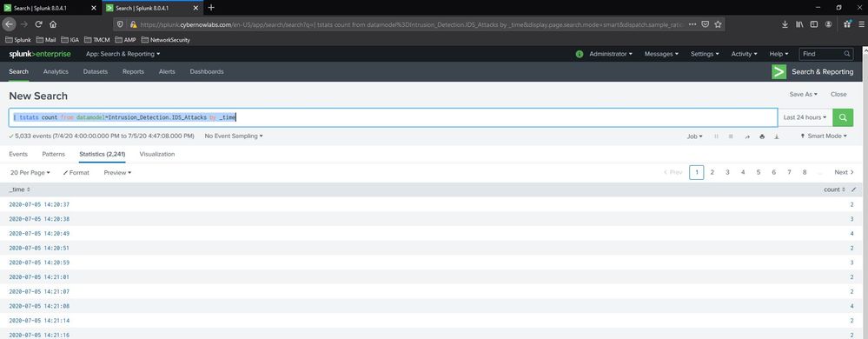
Task: Reload the browser page
Action: point(39,24)
